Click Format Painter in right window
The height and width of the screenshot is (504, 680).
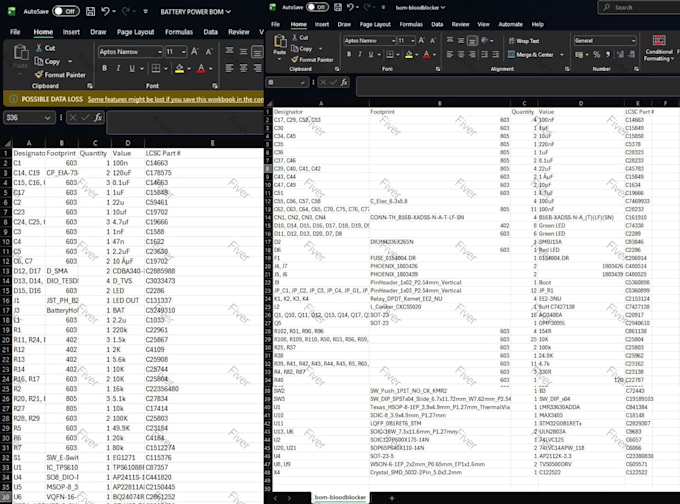(312, 59)
